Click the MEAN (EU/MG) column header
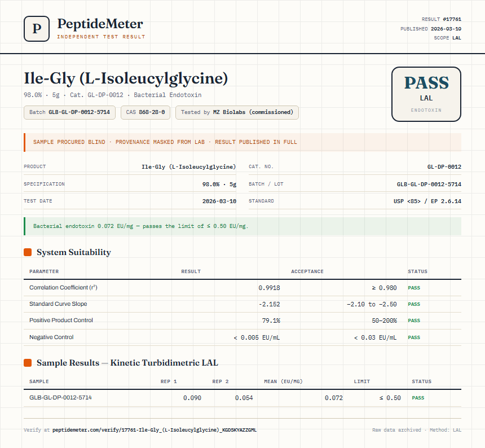Screen dimensions: 485x448 coord(283,381)
